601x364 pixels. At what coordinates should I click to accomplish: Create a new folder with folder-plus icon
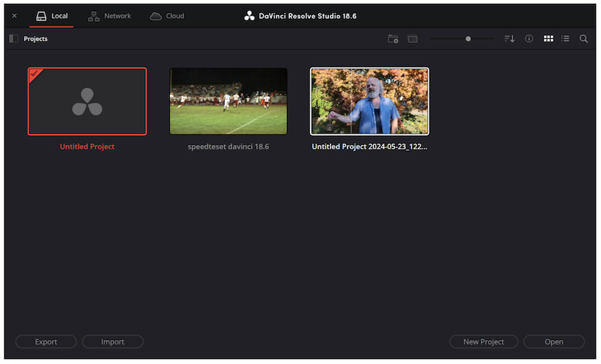[393, 39]
